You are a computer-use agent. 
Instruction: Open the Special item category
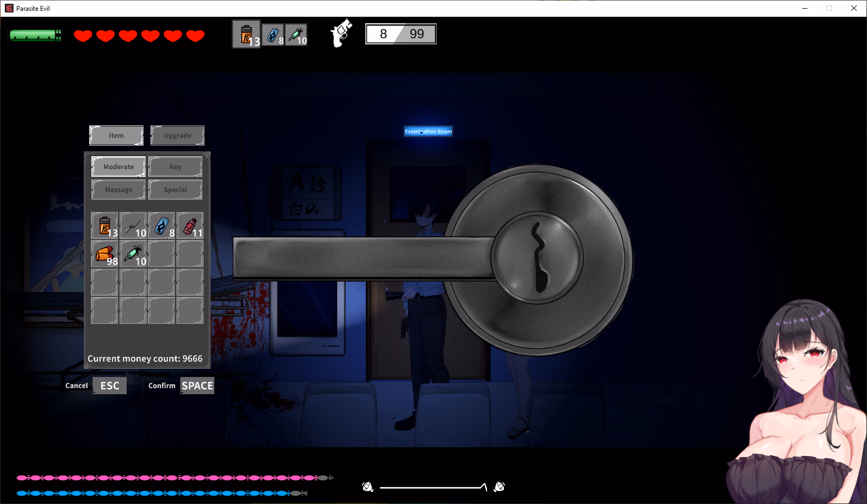(175, 190)
